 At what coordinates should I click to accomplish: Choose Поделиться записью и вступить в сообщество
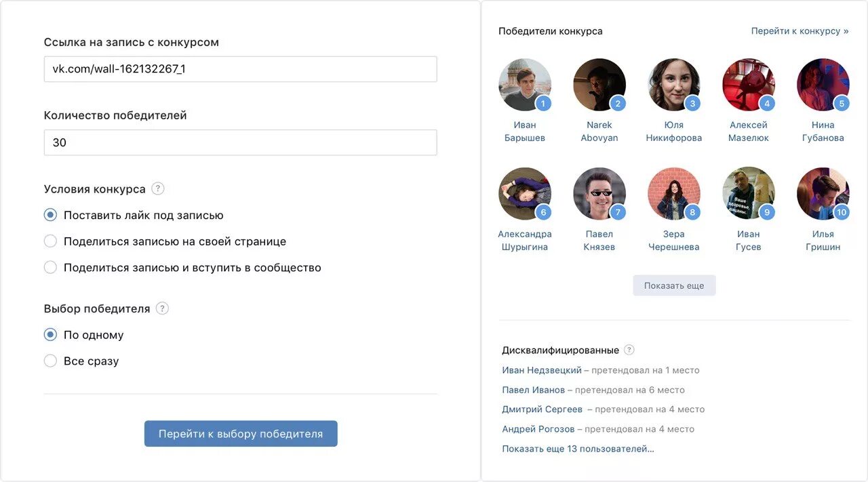(x=50, y=268)
